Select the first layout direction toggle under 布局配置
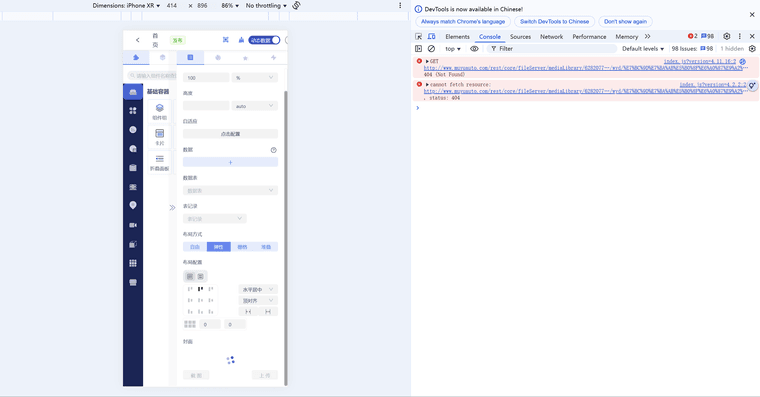The height and width of the screenshot is (397, 760). (190, 276)
